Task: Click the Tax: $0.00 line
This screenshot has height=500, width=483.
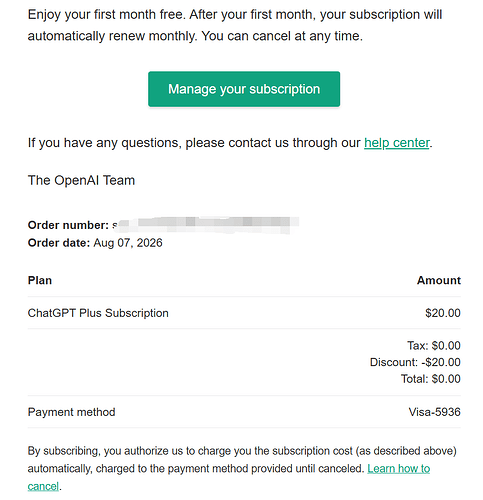Action: coord(434,345)
